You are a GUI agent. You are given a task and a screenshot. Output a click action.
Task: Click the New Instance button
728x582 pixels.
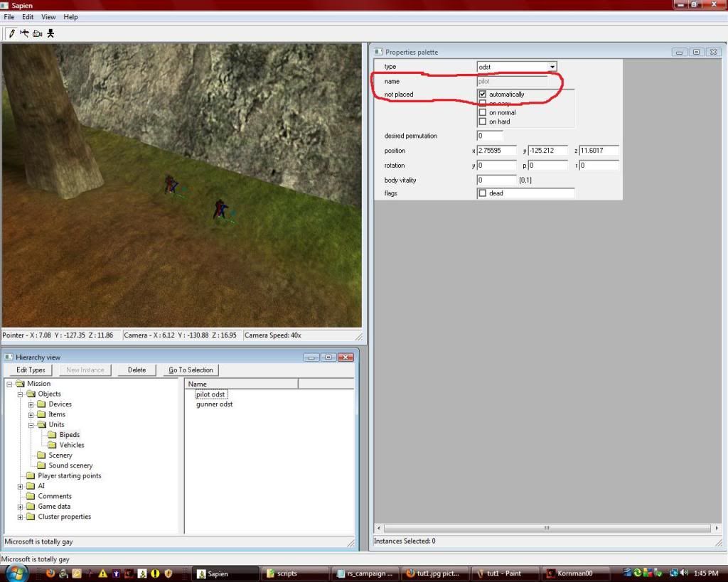[x=85, y=370]
